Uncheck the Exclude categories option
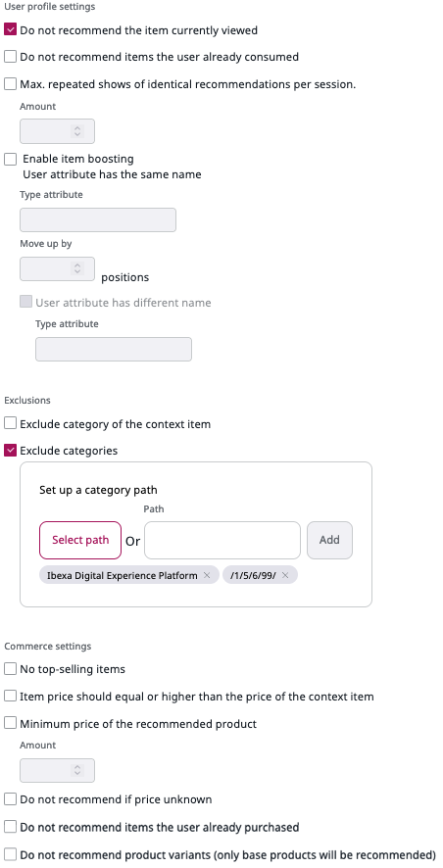Screen dimensions: 443x868 [x=10, y=450]
